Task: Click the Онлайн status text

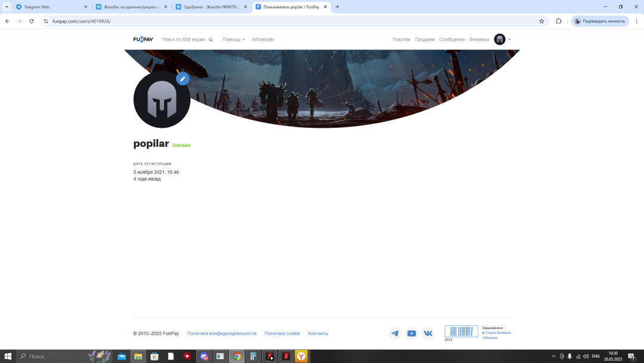Action: tap(181, 145)
